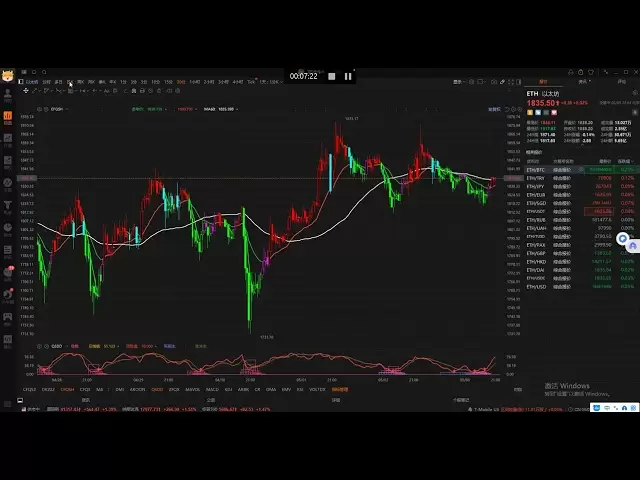Open the interval dropdown after Tick
This screenshot has height=480, width=640.
(270, 82)
